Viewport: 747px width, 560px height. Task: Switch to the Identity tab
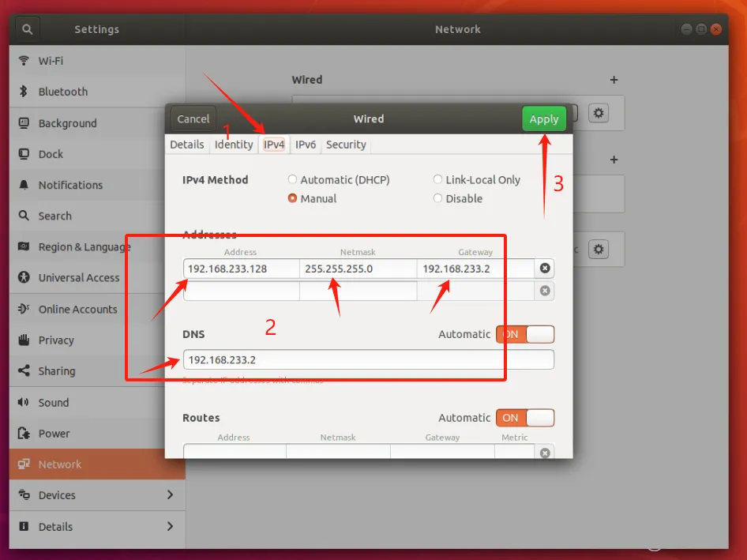(x=234, y=145)
